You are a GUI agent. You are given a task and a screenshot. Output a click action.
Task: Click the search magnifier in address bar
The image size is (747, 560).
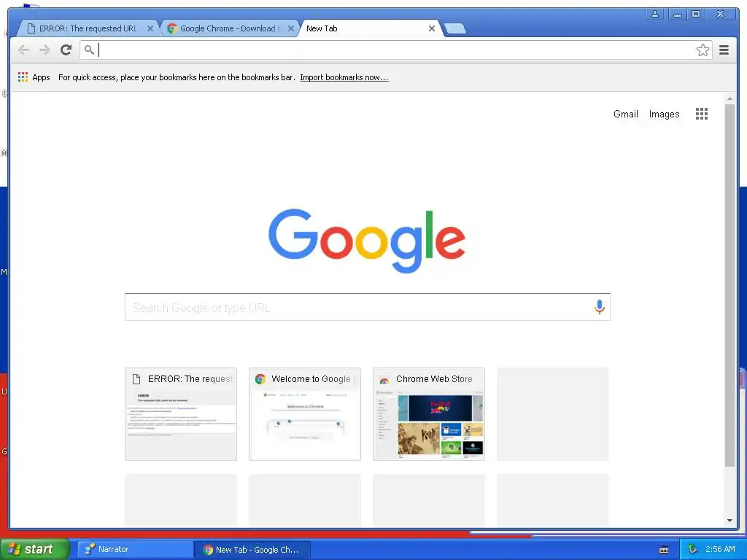pos(89,50)
